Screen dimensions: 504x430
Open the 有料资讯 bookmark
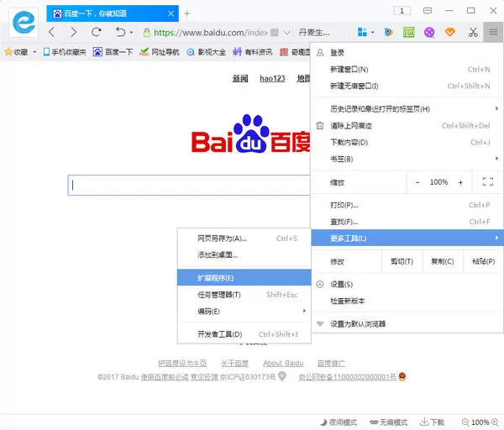pyautogui.click(x=252, y=52)
